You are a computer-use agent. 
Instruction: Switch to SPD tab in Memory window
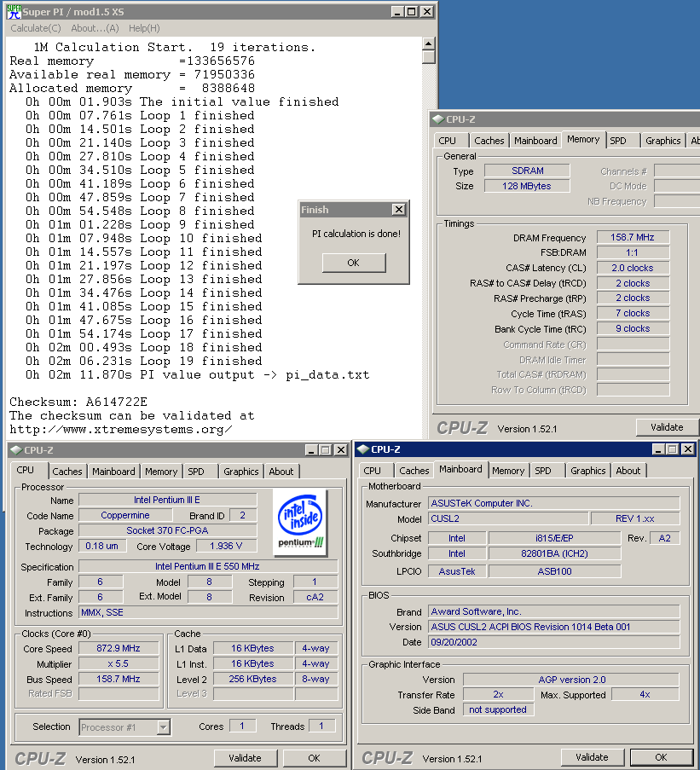click(x=618, y=141)
